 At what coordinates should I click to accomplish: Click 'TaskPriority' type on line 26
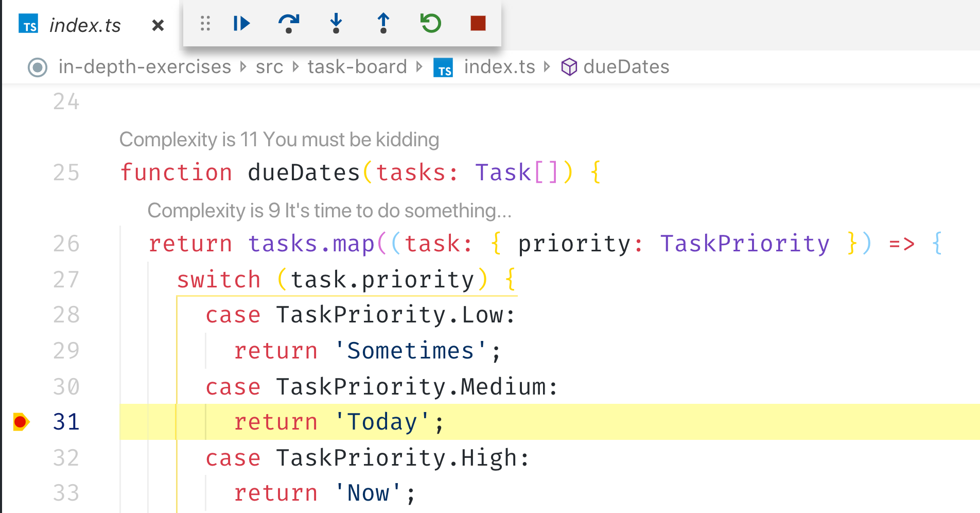(744, 244)
